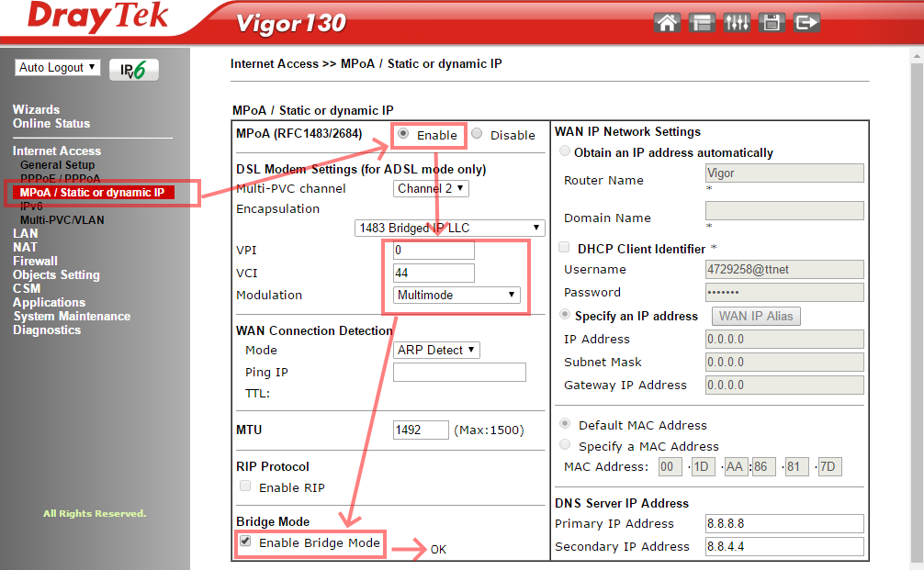Click the OK button
Viewport: 924px width, 570px height.
coord(438,549)
